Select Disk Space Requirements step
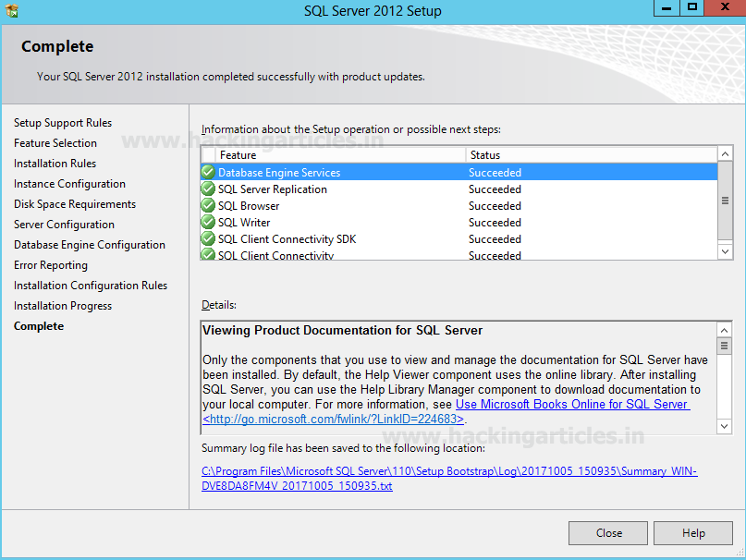The image size is (746, 560). point(75,204)
